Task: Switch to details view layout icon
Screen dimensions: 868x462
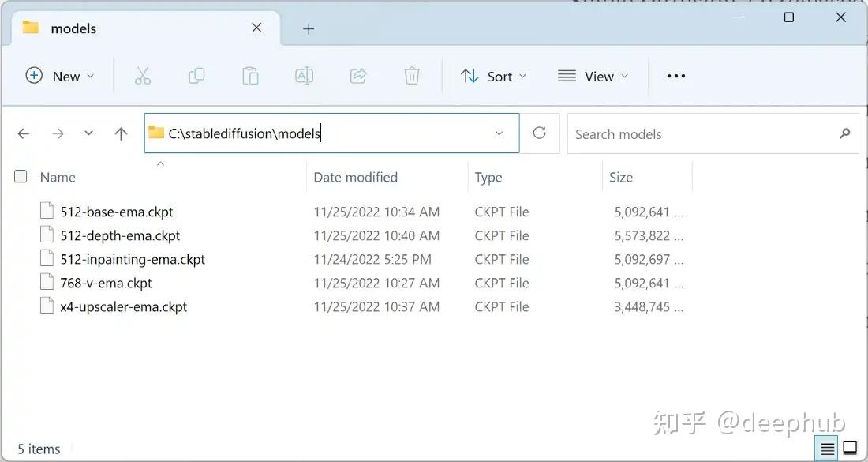Action: 827,449
